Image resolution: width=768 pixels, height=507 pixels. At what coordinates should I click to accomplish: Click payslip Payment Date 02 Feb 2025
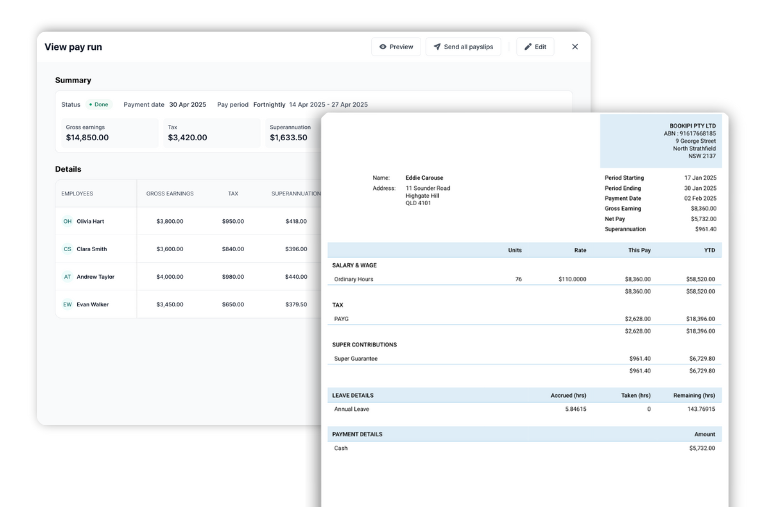click(700, 198)
